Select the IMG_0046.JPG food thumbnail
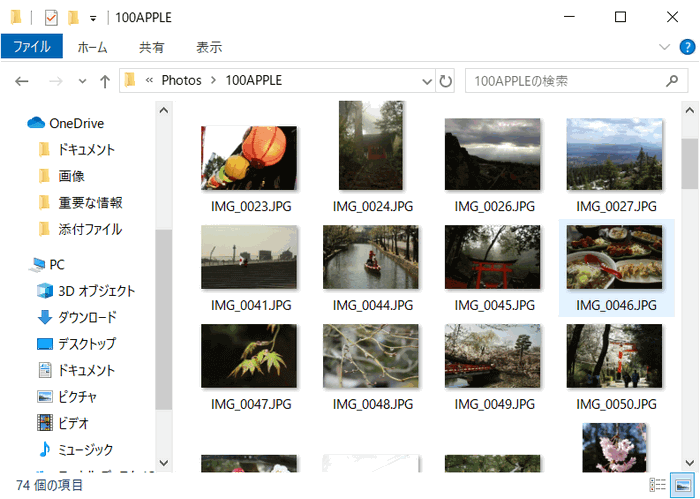Image resolution: width=700 pixels, height=499 pixels. point(614,257)
